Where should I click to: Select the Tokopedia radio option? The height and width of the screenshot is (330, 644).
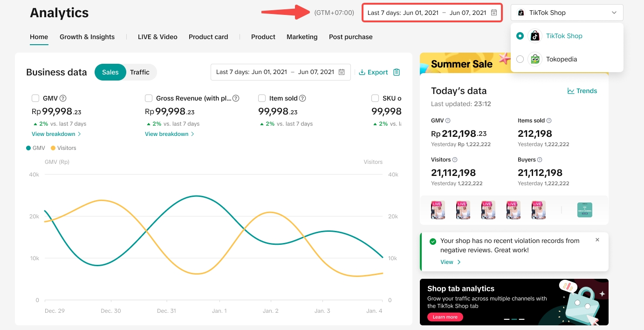click(x=520, y=59)
